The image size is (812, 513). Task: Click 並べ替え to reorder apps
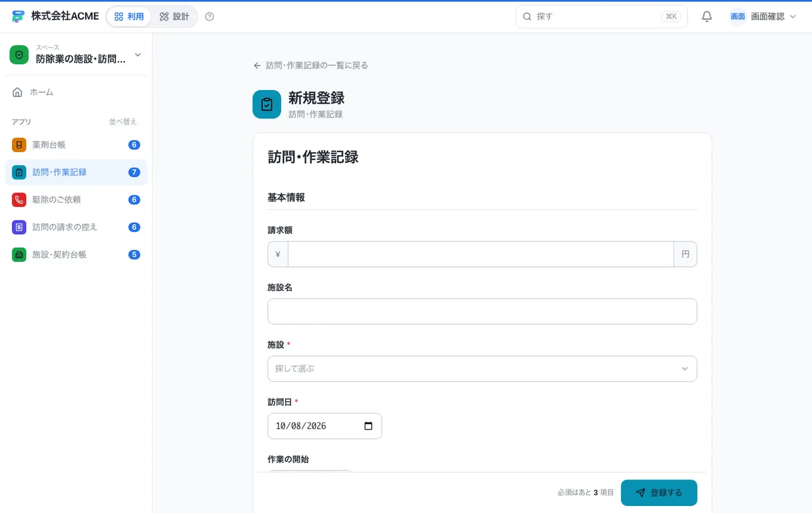pyautogui.click(x=123, y=122)
